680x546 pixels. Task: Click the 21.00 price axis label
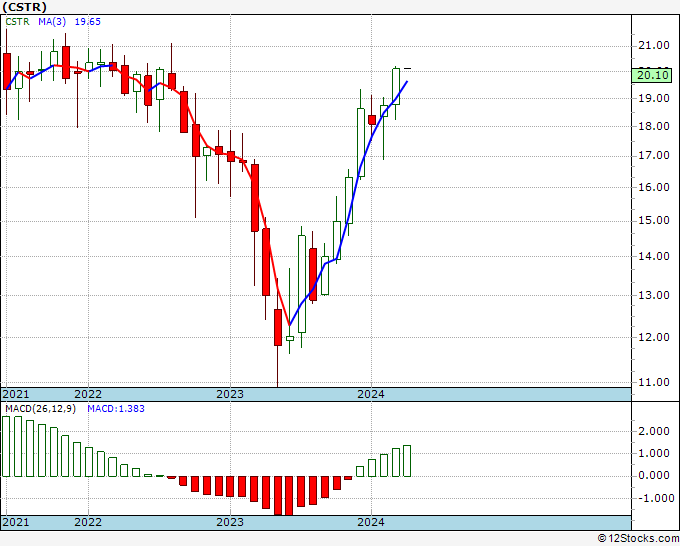(x=653, y=45)
